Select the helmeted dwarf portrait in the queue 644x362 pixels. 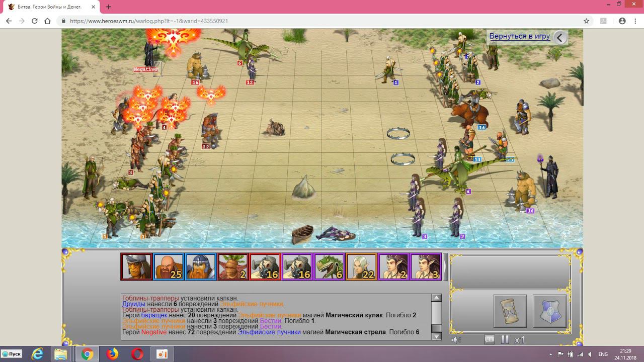201,266
